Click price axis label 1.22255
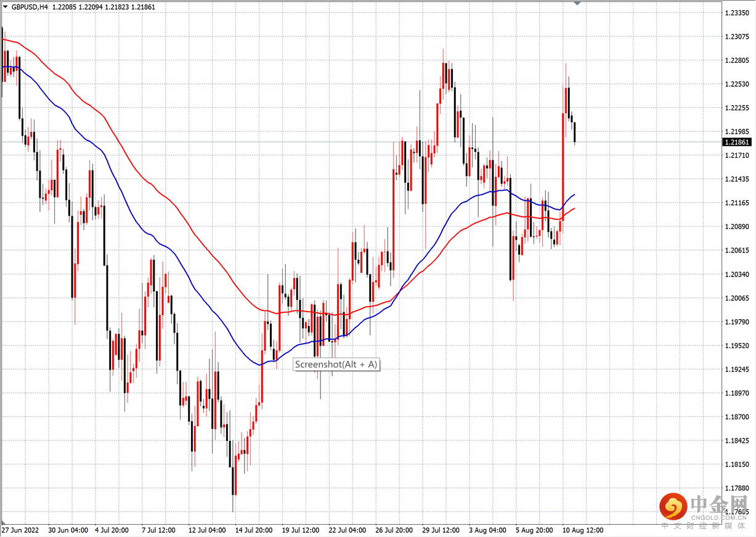The width and height of the screenshot is (756, 537). coord(737,108)
